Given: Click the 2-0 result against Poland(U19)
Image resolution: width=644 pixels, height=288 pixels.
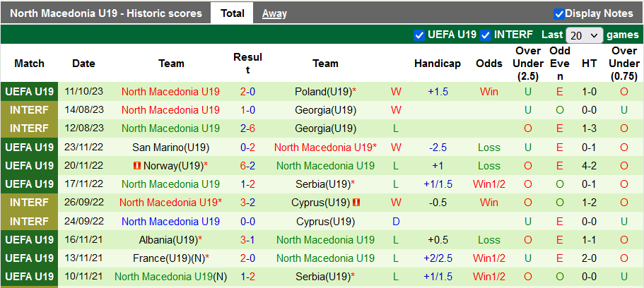Looking at the screenshot, I should (x=247, y=92).
